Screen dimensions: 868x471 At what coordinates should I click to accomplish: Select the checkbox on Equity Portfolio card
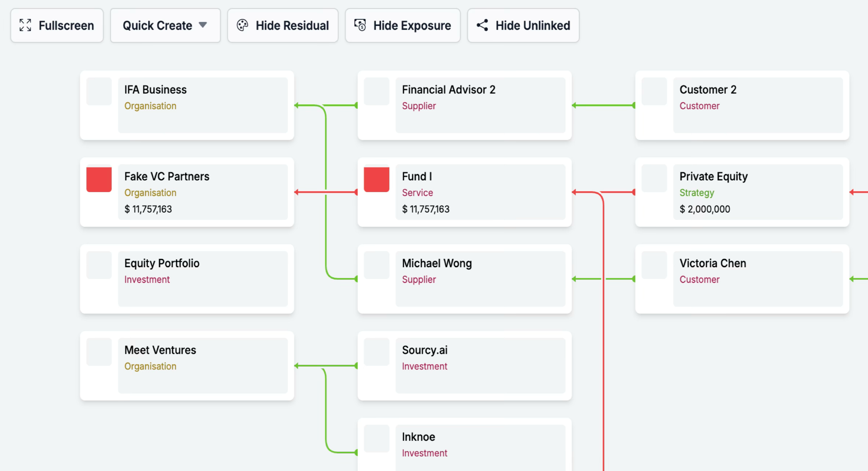[99, 266]
